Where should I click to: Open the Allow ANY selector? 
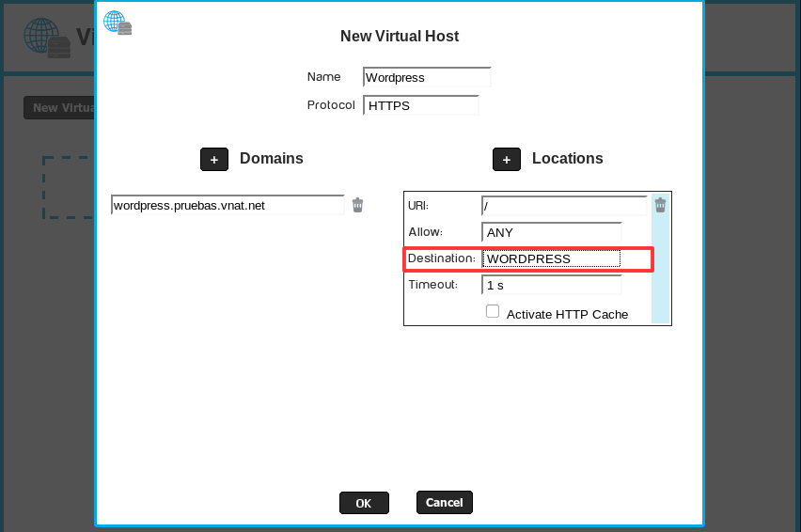[x=552, y=232]
